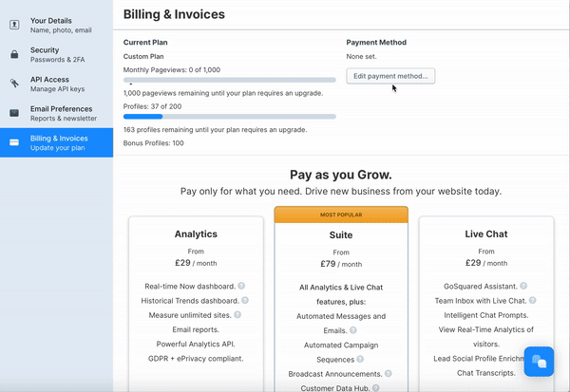
Task: Open the Email Preferences section
Action: [57, 113]
